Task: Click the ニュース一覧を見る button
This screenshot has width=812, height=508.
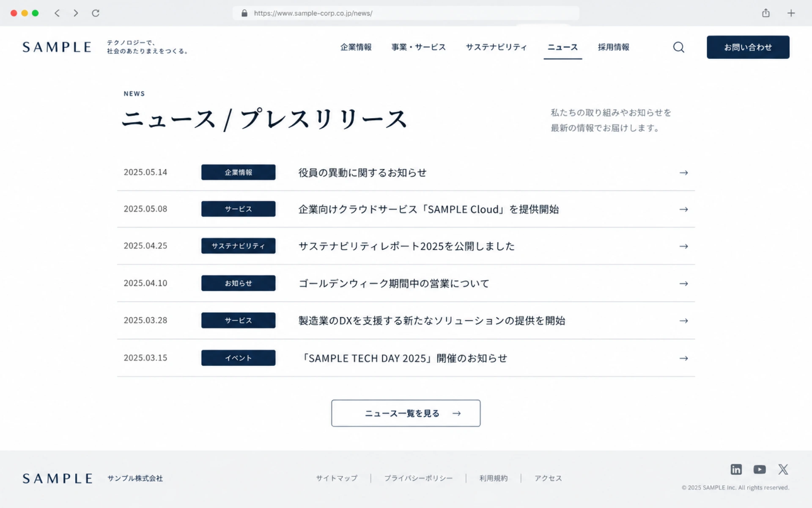Action: click(406, 413)
